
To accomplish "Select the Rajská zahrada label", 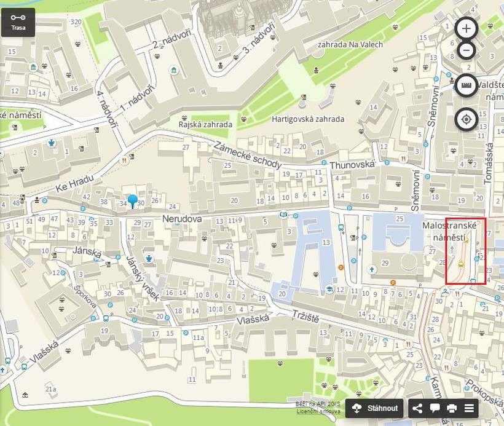I will (x=205, y=124).
